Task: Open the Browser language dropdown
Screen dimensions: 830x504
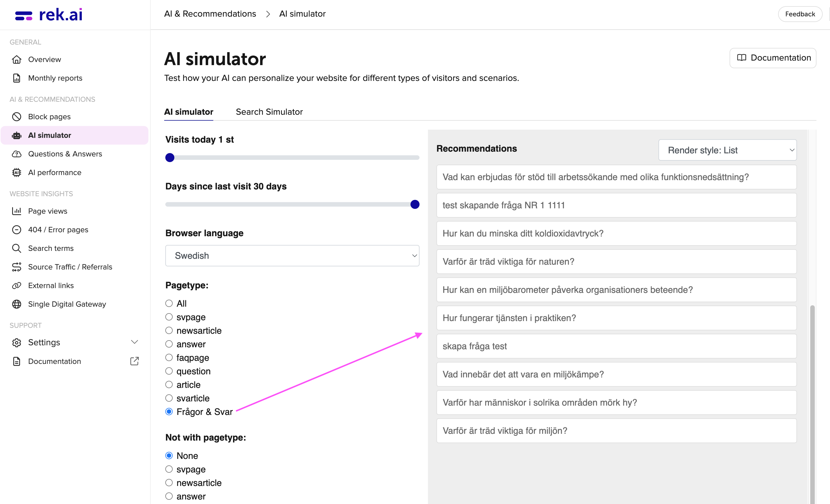Action: [292, 256]
